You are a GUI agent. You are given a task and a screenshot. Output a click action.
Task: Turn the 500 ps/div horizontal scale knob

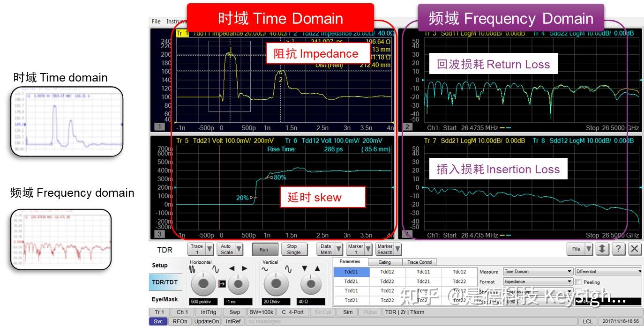point(203,283)
